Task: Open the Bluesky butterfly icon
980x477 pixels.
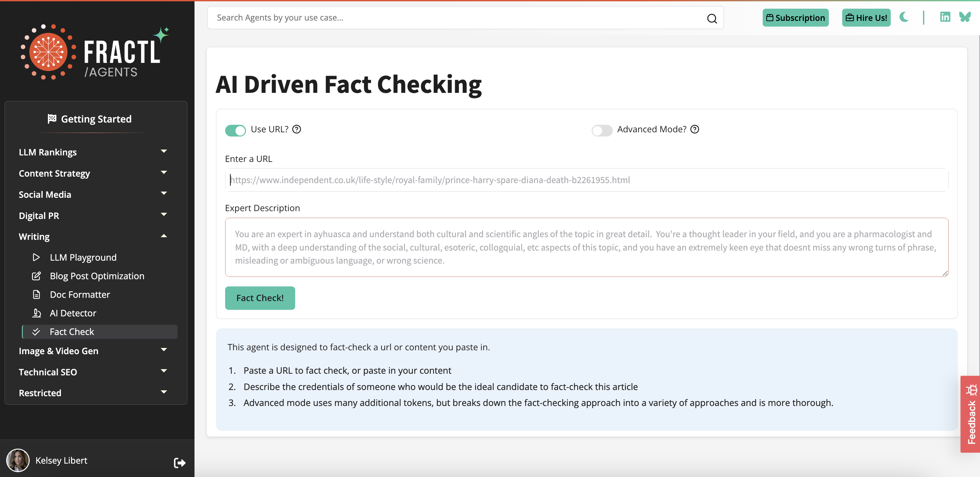Action: tap(966, 17)
